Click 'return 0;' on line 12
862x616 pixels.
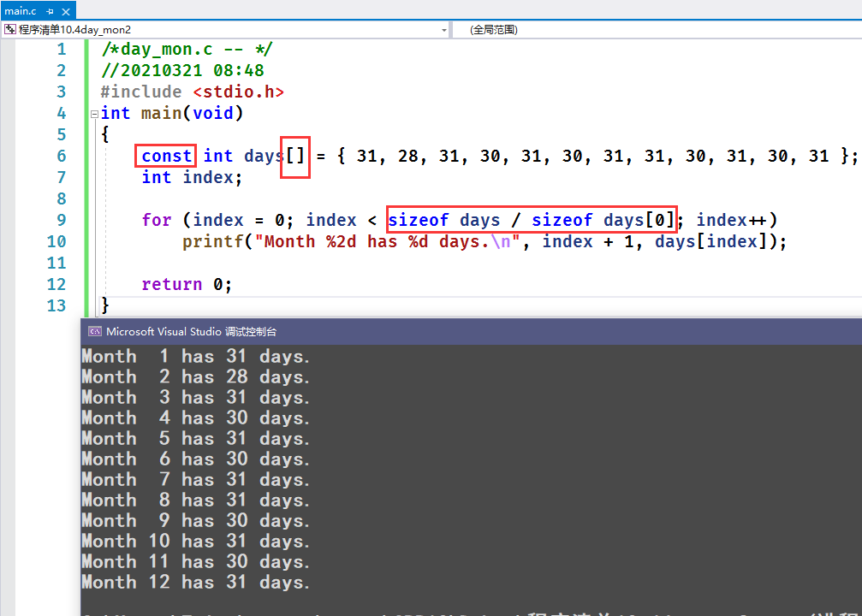pos(187,284)
